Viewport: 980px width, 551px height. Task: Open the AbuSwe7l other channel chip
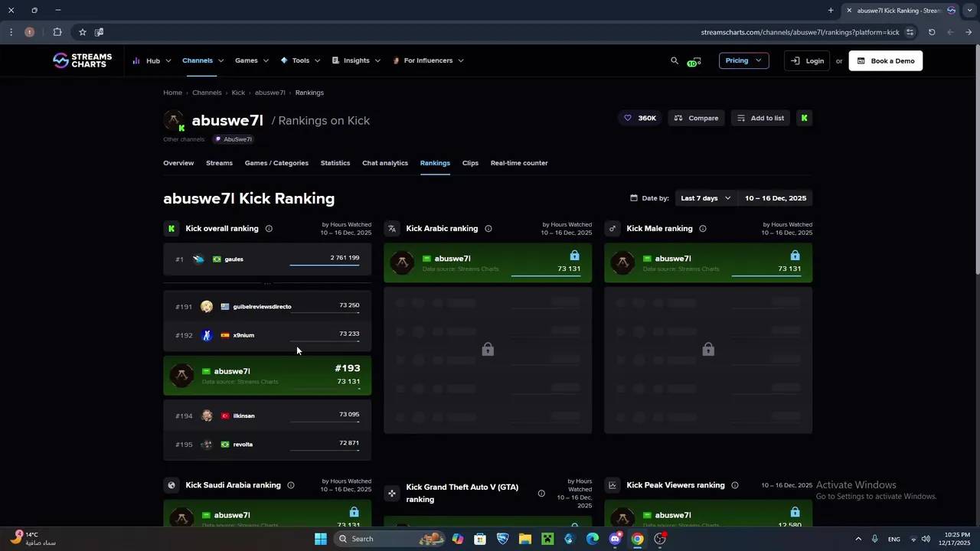(x=234, y=139)
